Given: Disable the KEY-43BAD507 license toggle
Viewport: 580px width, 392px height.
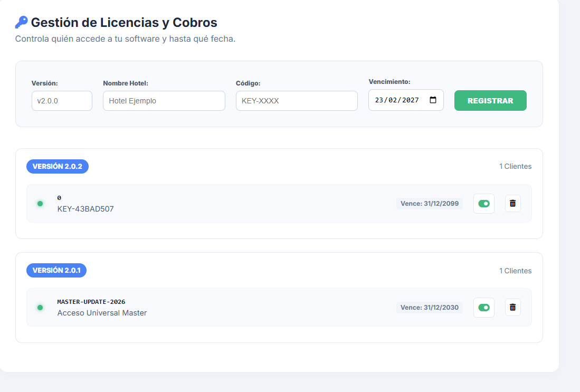Looking at the screenshot, I should pos(483,204).
